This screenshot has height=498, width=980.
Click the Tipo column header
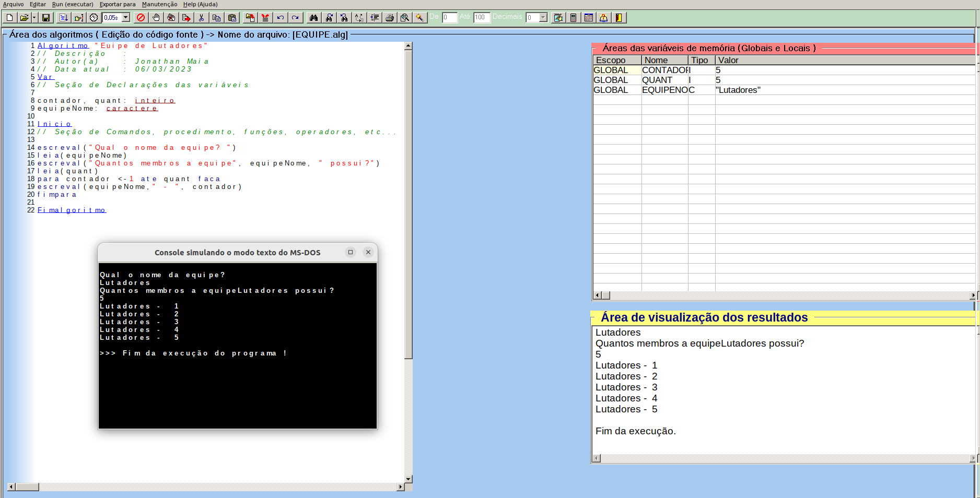(702, 61)
